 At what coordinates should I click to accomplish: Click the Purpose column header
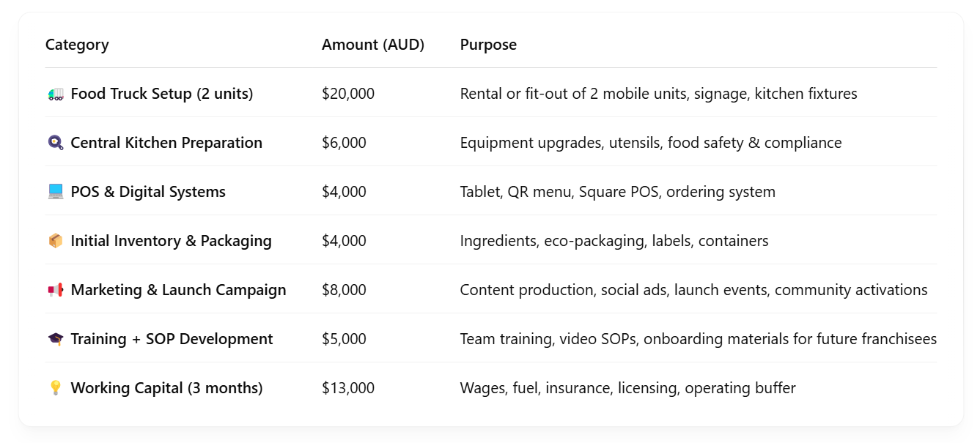[488, 45]
